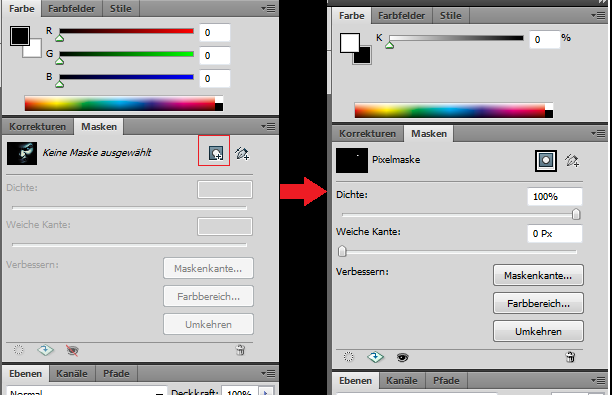The image size is (612, 395).
Task: Switch to Kanäle tab in left screenshot
Action: pos(72,374)
